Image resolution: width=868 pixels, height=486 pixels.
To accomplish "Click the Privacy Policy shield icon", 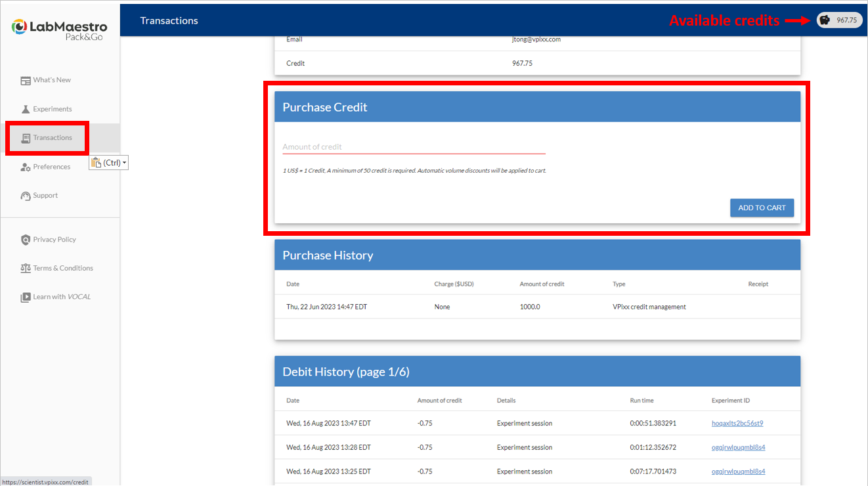I will [26, 240].
